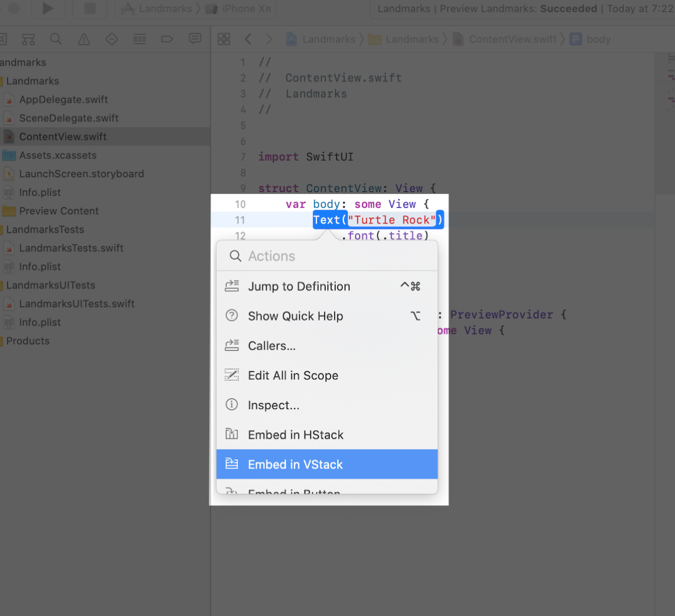Viewport: 675px width, 616px height.
Task: Open Landmarks project in jump bar
Action: [x=321, y=39]
